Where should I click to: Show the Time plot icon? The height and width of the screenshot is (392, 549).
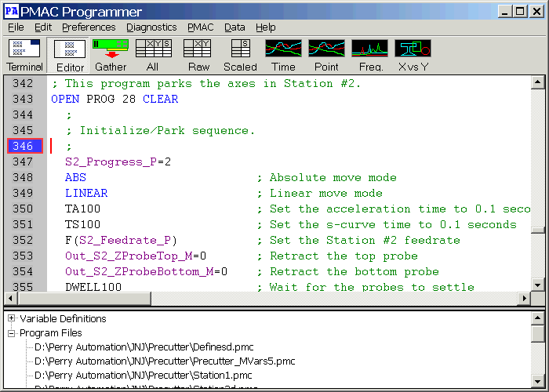(x=283, y=55)
